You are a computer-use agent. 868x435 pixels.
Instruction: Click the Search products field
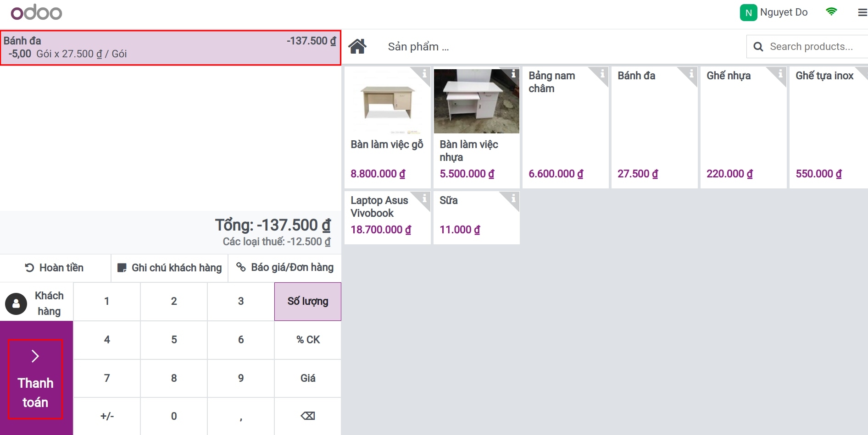click(811, 47)
